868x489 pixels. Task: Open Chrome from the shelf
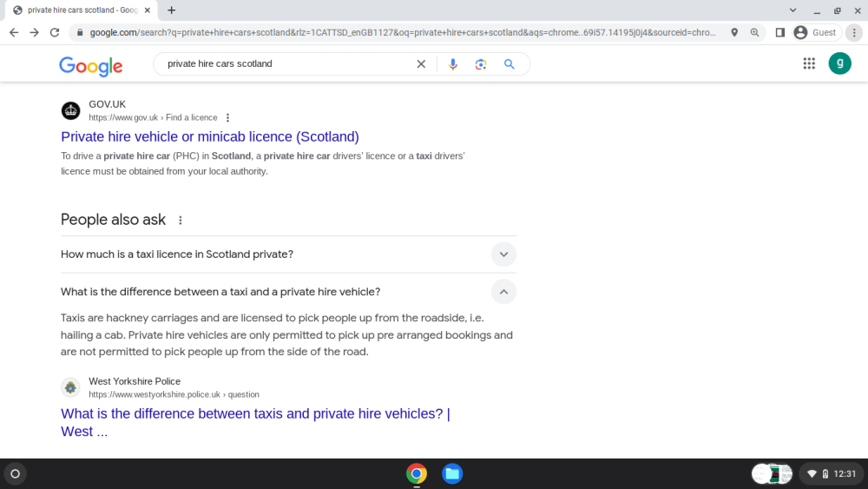pyautogui.click(x=417, y=474)
